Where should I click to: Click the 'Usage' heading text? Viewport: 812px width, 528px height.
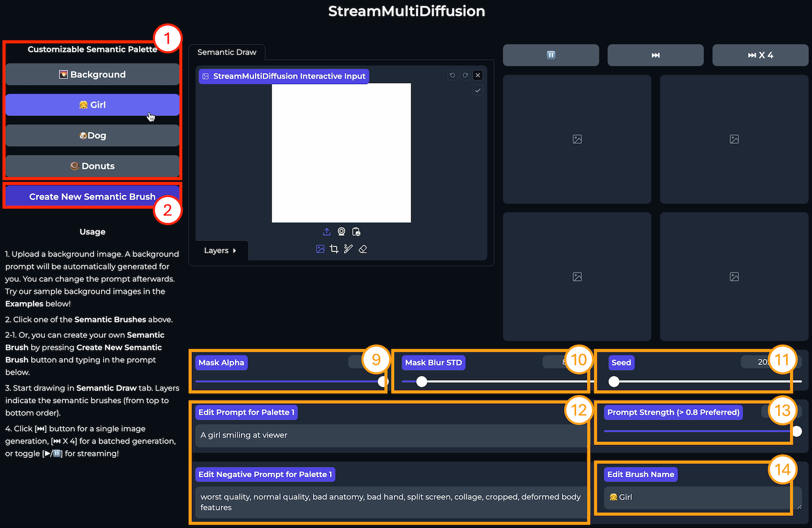(93, 231)
